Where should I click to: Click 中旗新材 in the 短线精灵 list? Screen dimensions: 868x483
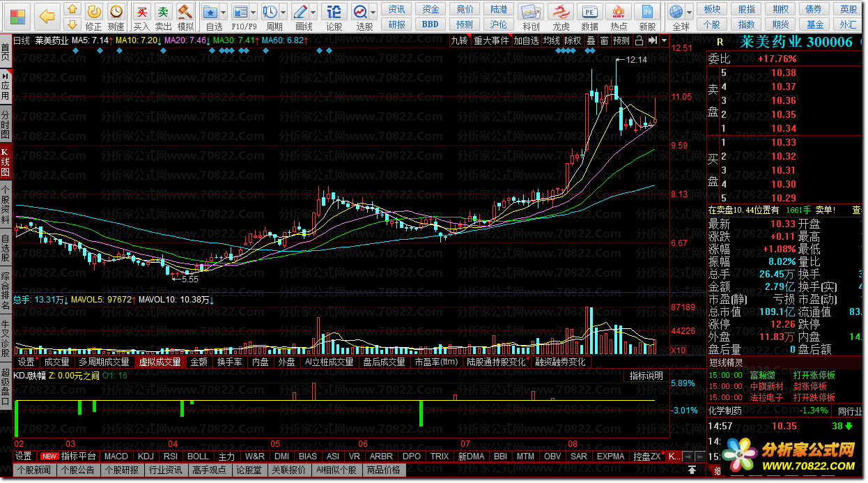tap(766, 386)
